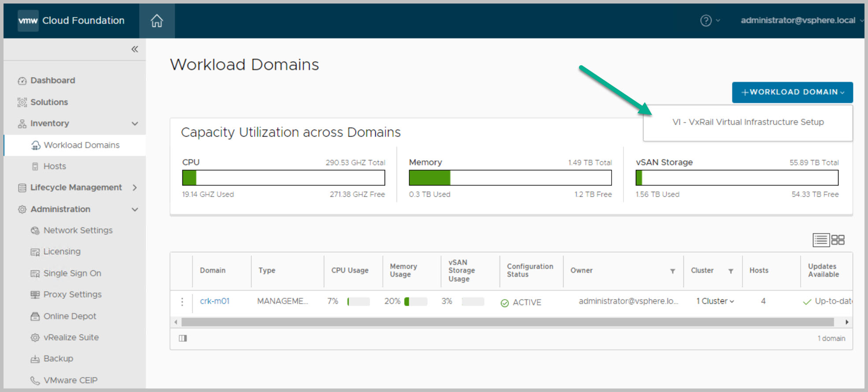Viewport: 868px width, 392px height.
Task: Click the Home icon in top bar
Action: click(x=157, y=21)
